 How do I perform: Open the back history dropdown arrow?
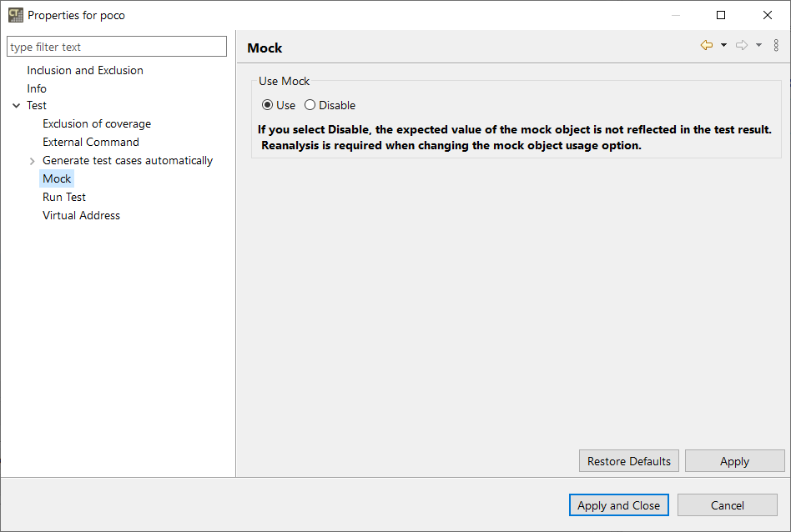[723, 46]
